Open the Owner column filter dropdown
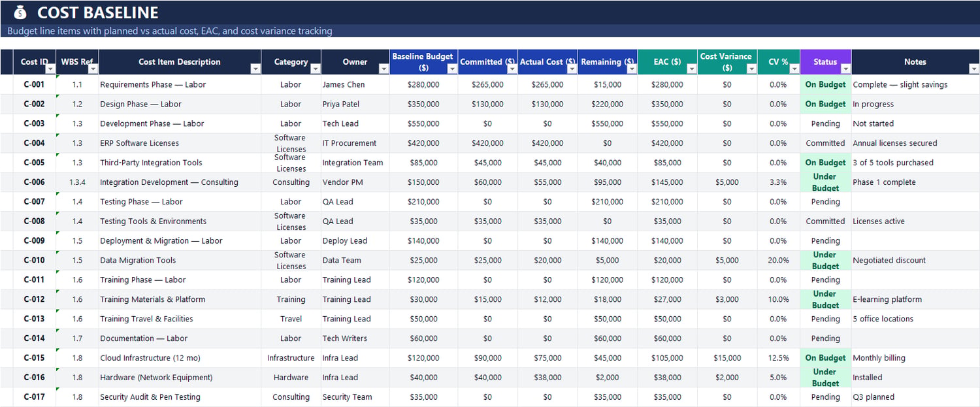 click(384, 69)
